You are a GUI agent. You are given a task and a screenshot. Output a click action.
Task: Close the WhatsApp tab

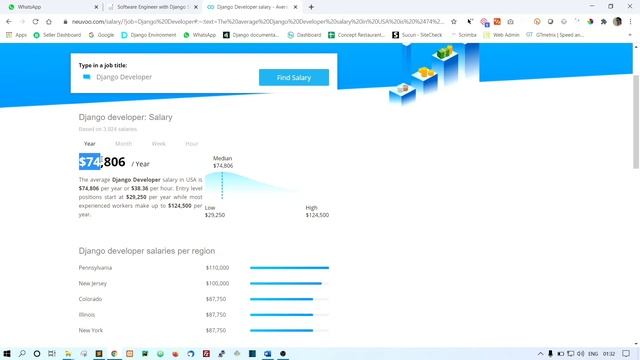tap(96, 7)
